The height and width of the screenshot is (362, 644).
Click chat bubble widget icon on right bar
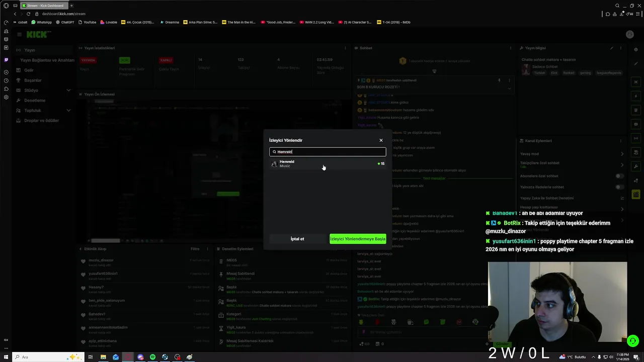click(636, 124)
